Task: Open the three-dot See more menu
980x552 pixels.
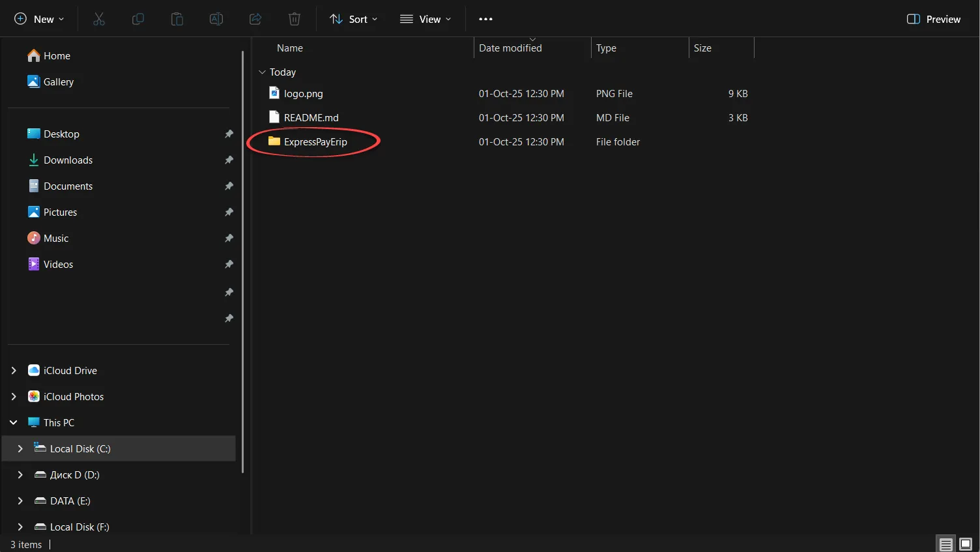Action: point(485,19)
